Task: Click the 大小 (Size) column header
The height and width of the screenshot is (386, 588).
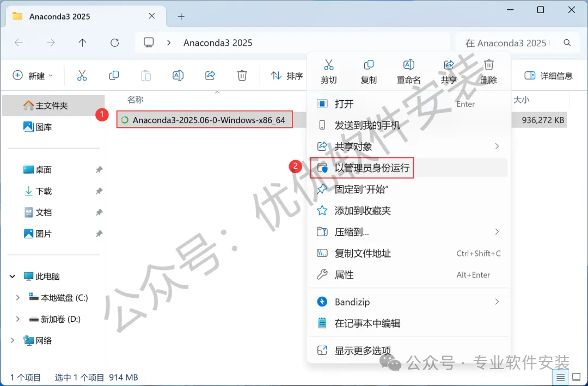Action: point(521,100)
